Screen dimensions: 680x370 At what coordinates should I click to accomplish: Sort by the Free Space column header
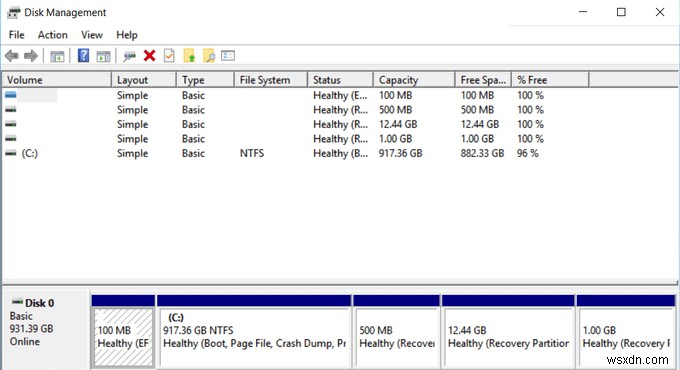coord(483,80)
